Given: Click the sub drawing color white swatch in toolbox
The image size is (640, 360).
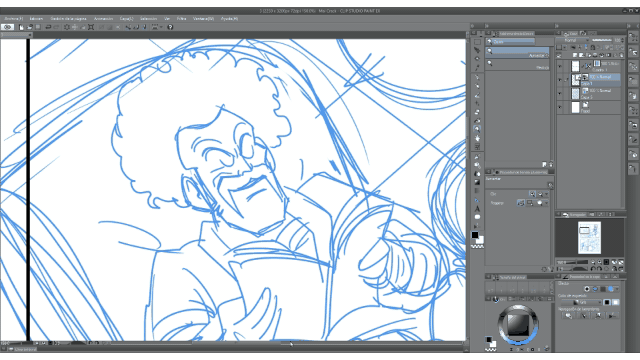Looking at the screenshot, I should tap(480, 240).
